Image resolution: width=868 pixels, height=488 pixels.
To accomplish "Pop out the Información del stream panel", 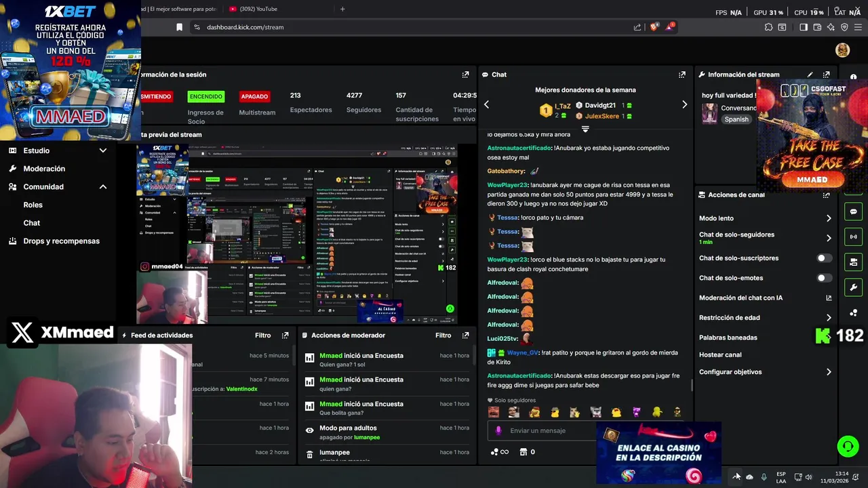I will point(826,75).
